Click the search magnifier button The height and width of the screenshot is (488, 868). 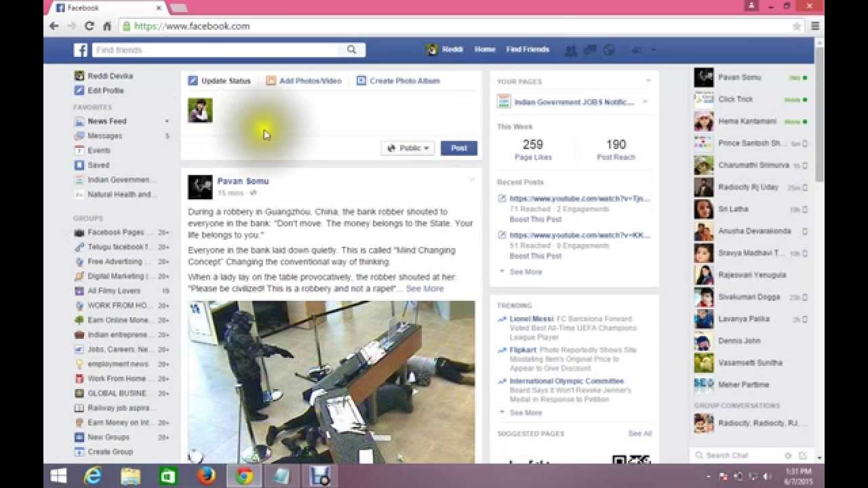click(351, 49)
